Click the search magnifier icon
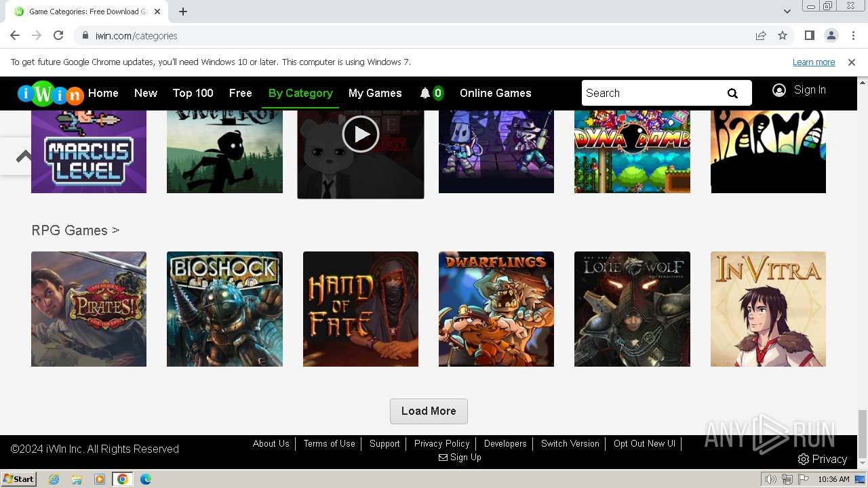This screenshot has height=488, width=868. pyautogui.click(x=732, y=94)
